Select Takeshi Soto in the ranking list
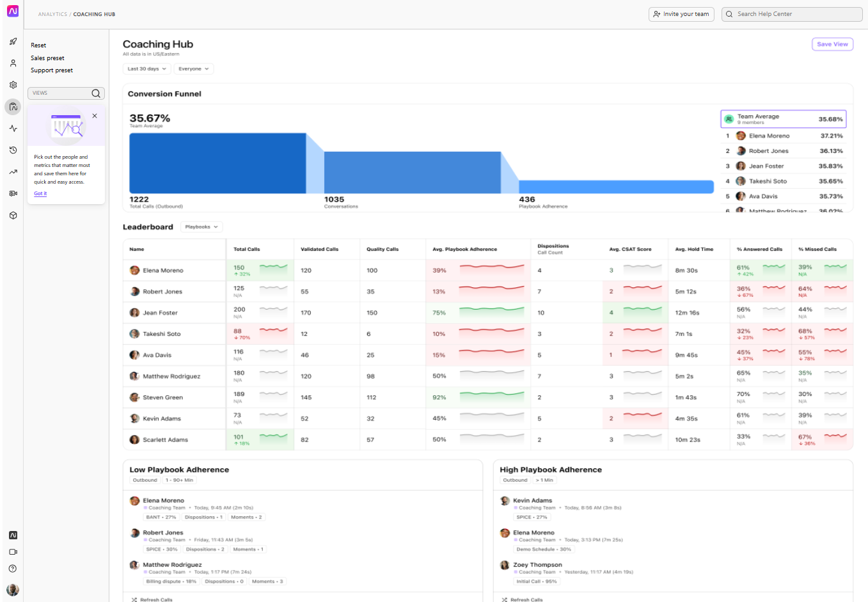 coord(784,182)
